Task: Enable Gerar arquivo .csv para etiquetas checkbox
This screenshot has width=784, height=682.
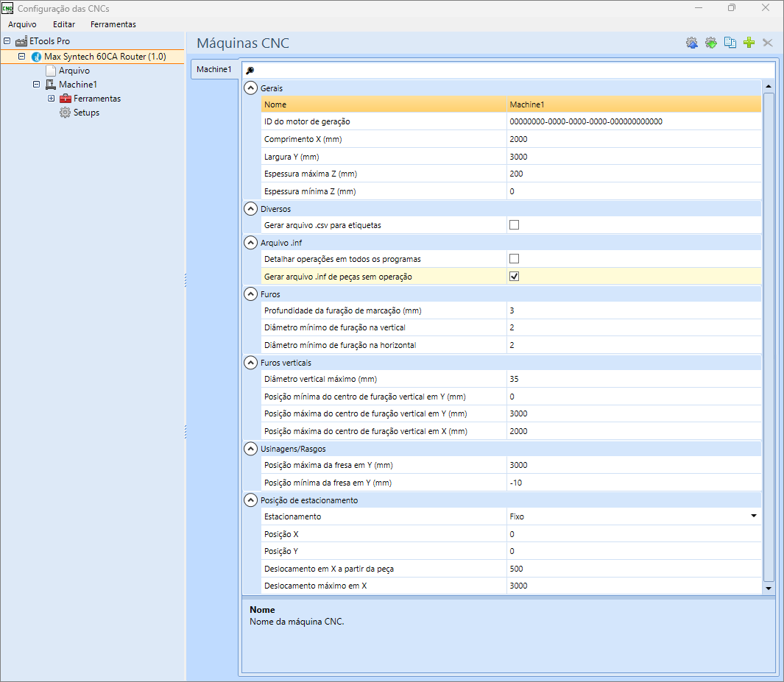Action: click(x=514, y=225)
